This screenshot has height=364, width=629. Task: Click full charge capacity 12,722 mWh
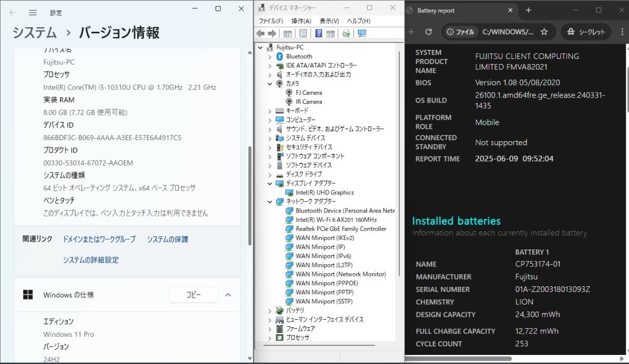[x=537, y=331]
